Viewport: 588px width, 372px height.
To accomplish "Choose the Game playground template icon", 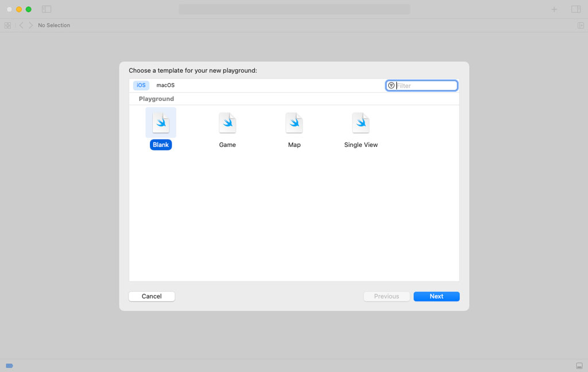I will point(227,123).
